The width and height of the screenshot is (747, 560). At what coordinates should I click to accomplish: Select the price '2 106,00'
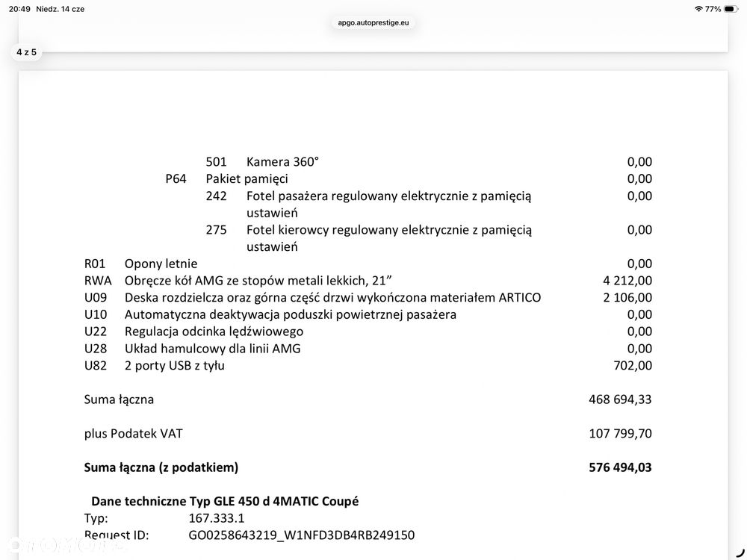tap(627, 298)
